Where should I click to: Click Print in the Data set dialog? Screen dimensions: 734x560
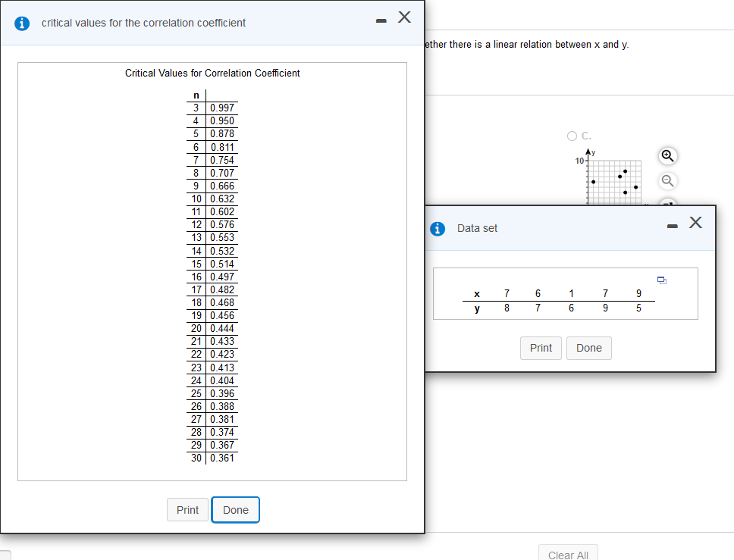tap(541, 348)
